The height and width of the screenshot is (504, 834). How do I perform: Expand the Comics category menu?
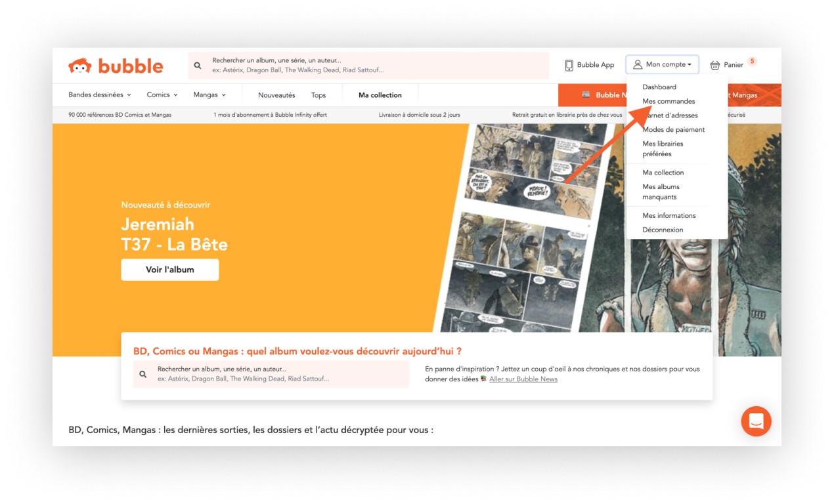(x=162, y=95)
